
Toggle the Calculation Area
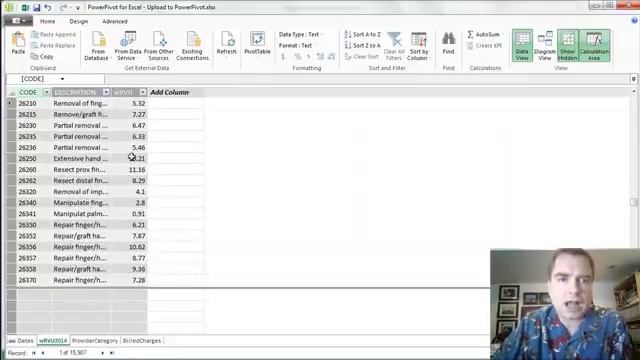click(594, 46)
